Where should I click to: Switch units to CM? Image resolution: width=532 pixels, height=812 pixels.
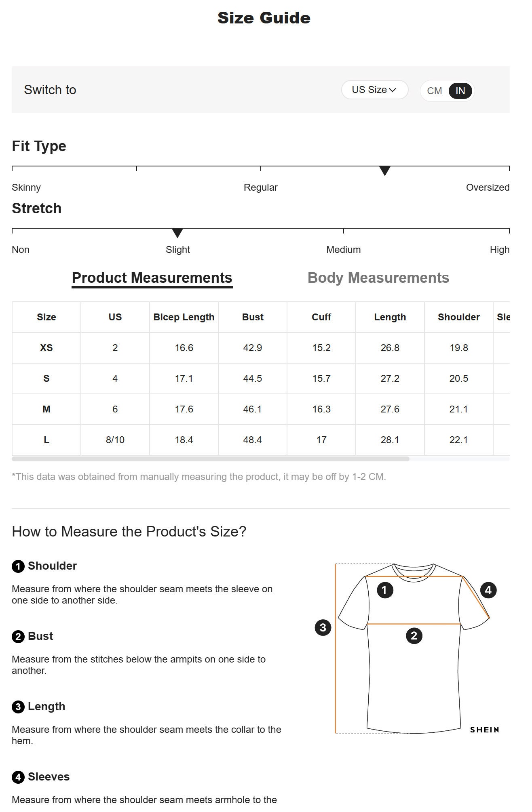[x=435, y=91]
